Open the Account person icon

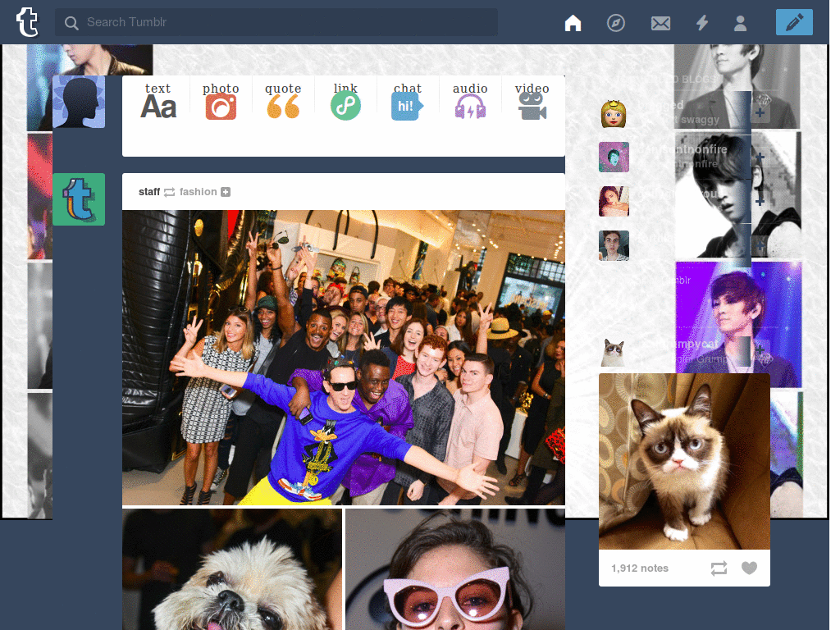(x=741, y=23)
